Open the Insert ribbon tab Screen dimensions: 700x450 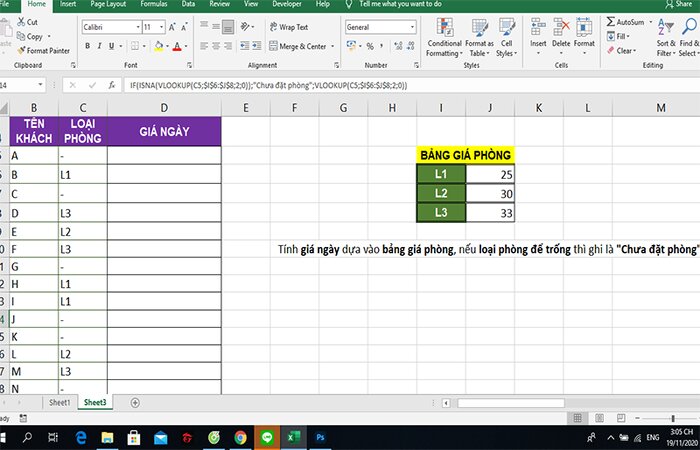tap(68, 4)
